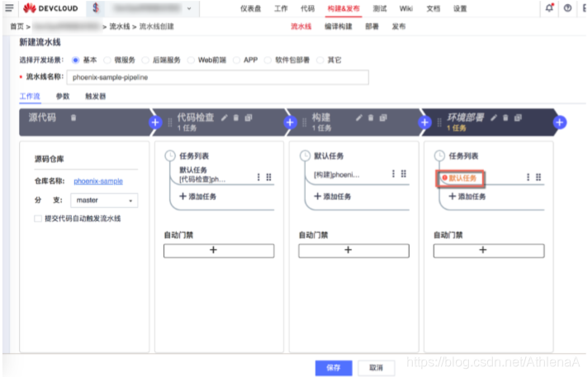
Task: Switch to 触发器 tab
Action: tap(96, 97)
